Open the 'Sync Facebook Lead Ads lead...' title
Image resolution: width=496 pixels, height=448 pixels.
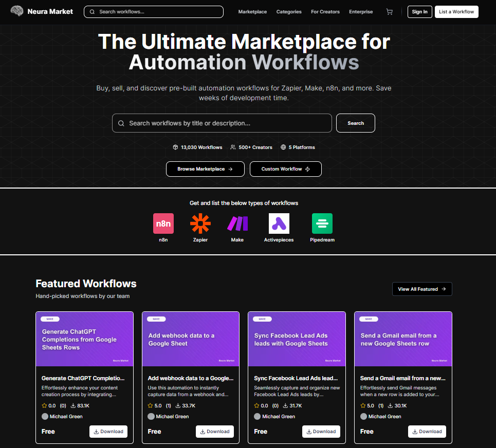point(296,378)
